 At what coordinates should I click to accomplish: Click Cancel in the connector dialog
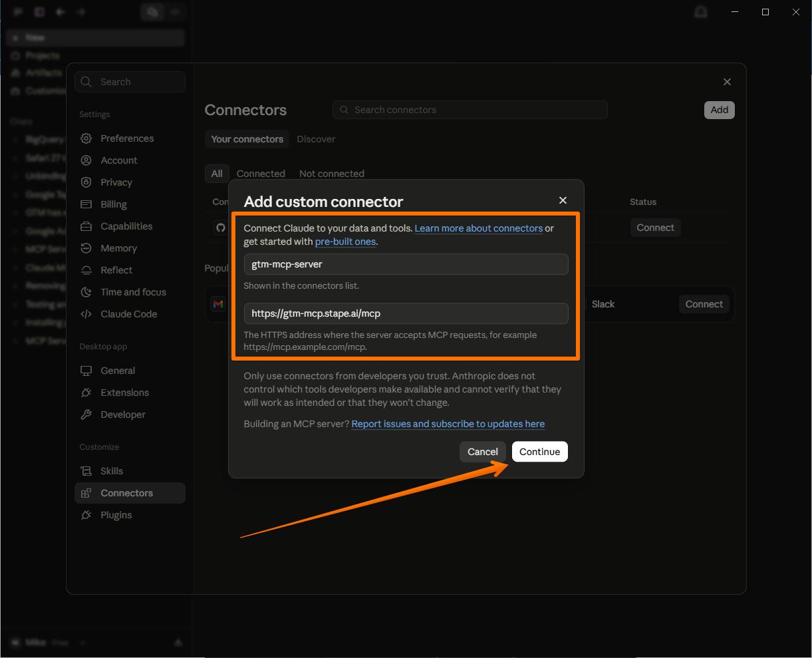(x=483, y=452)
